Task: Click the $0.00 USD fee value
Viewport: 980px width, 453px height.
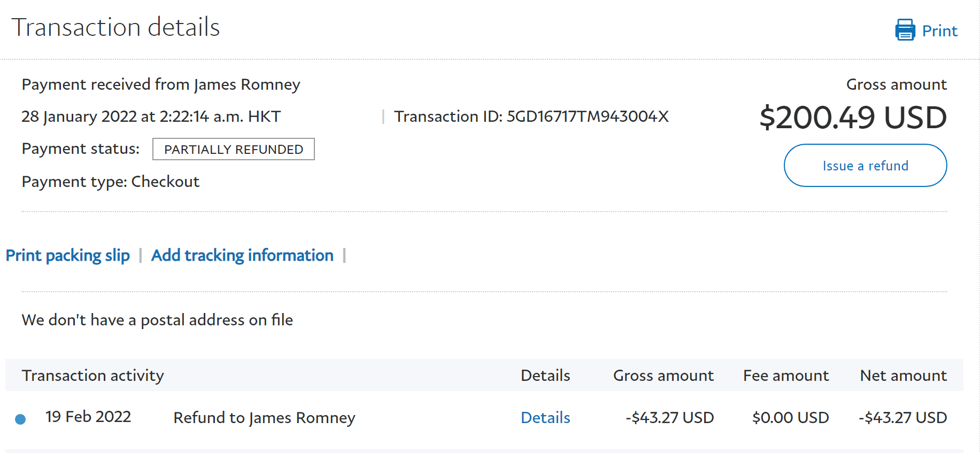Action: 790,417
